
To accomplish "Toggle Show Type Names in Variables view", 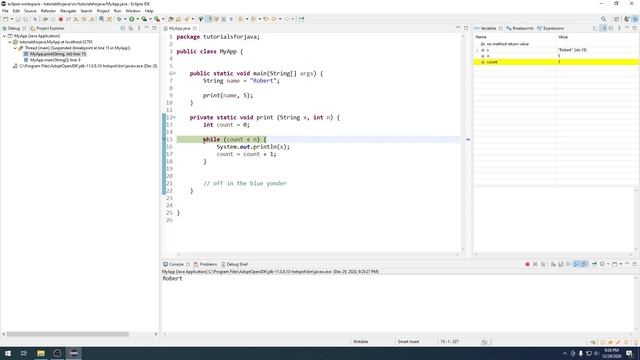I will click(x=595, y=28).
